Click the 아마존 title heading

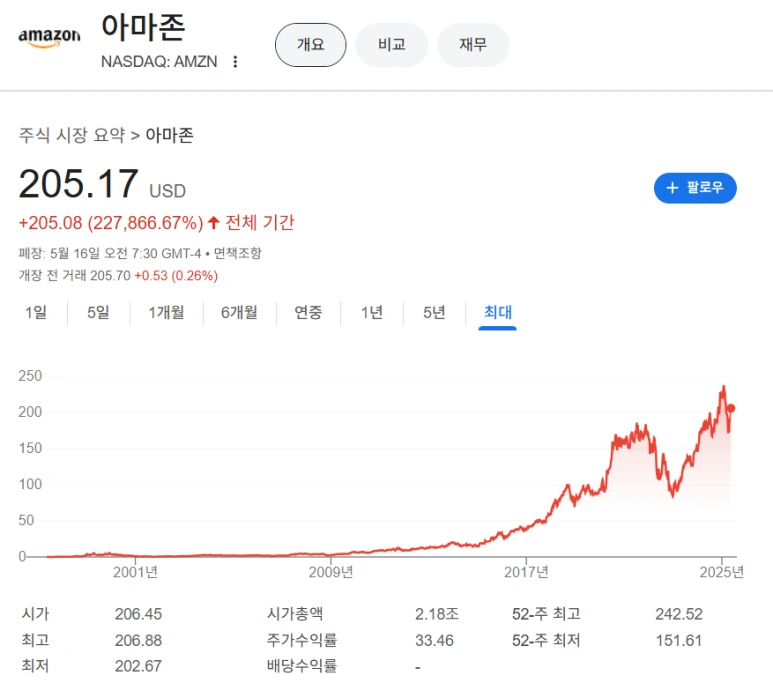(143, 27)
